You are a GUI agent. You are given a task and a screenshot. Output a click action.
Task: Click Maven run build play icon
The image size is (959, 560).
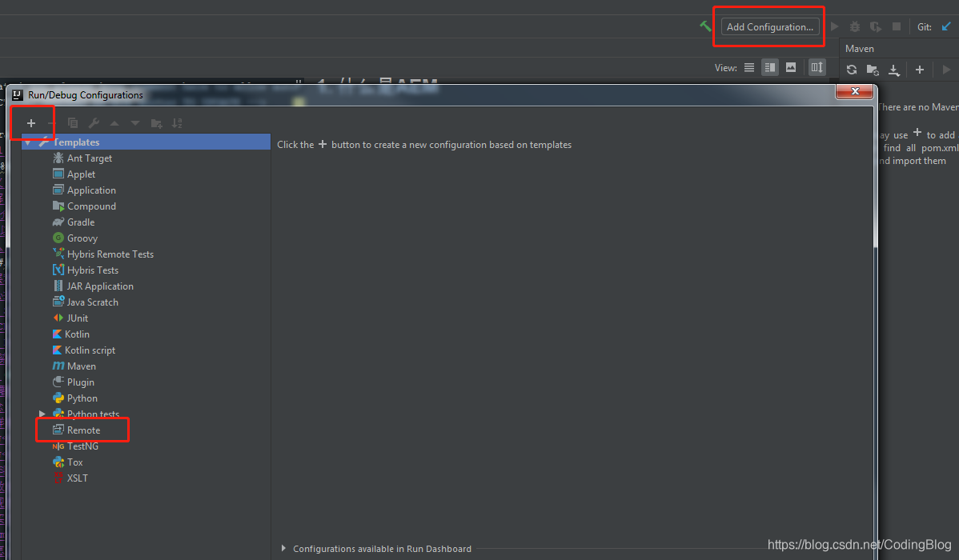pos(947,70)
